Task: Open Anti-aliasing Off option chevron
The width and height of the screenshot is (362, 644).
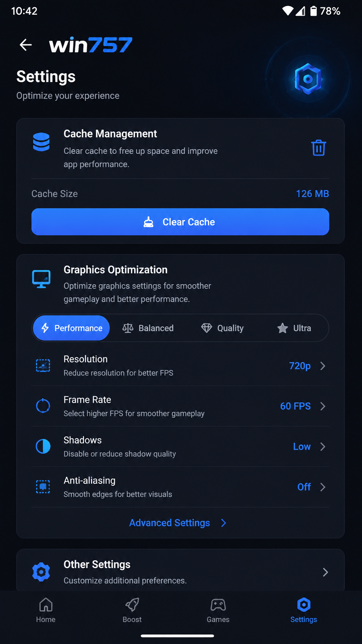Action: (x=323, y=487)
